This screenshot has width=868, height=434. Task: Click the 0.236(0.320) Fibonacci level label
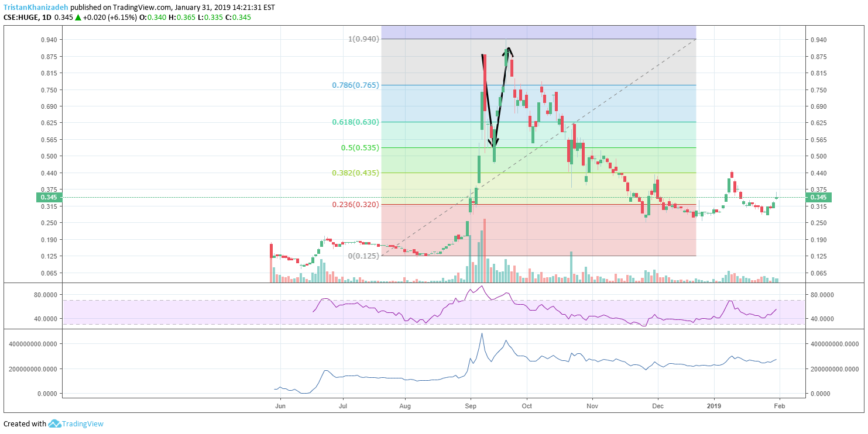(x=355, y=204)
